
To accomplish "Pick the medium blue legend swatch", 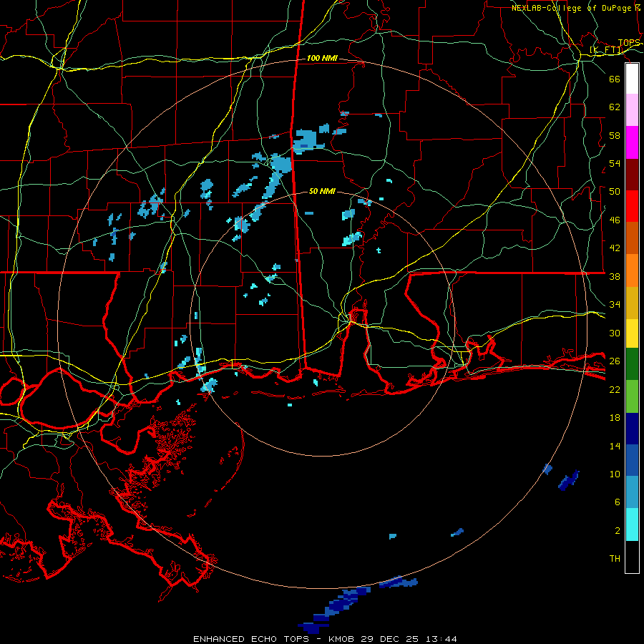I will pyautogui.click(x=632, y=460).
